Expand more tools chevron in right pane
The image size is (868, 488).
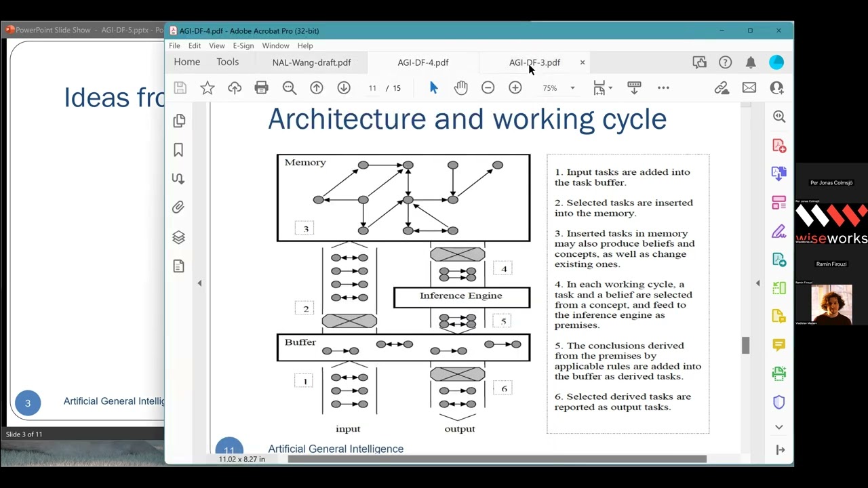778,427
